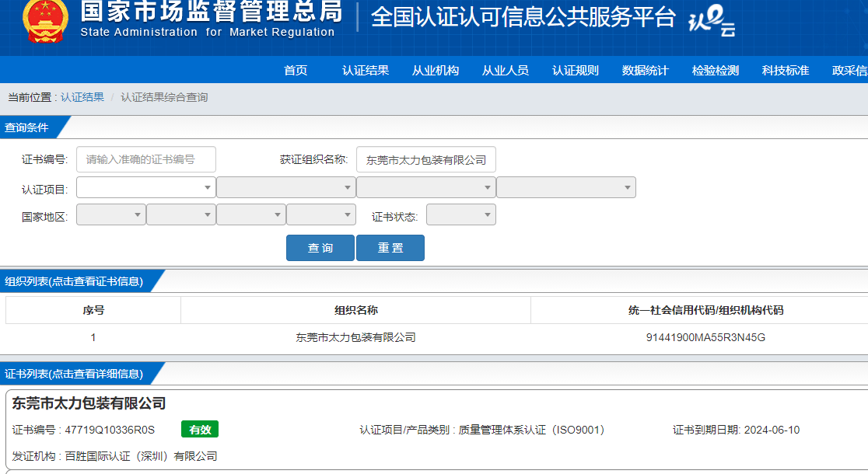Open 数据统计 navigation item
Screen dimensions: 868x474
[646, 70]
